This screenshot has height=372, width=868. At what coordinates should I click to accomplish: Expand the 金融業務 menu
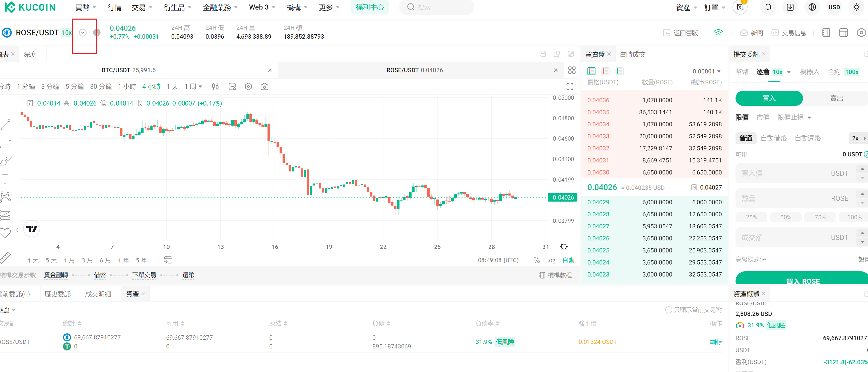tap(220, 7)
